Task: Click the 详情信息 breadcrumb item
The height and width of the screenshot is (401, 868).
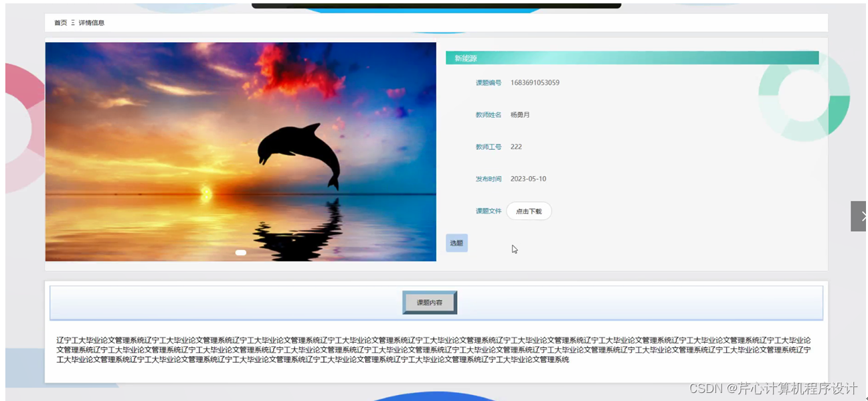Action: (x=91, y=23)
